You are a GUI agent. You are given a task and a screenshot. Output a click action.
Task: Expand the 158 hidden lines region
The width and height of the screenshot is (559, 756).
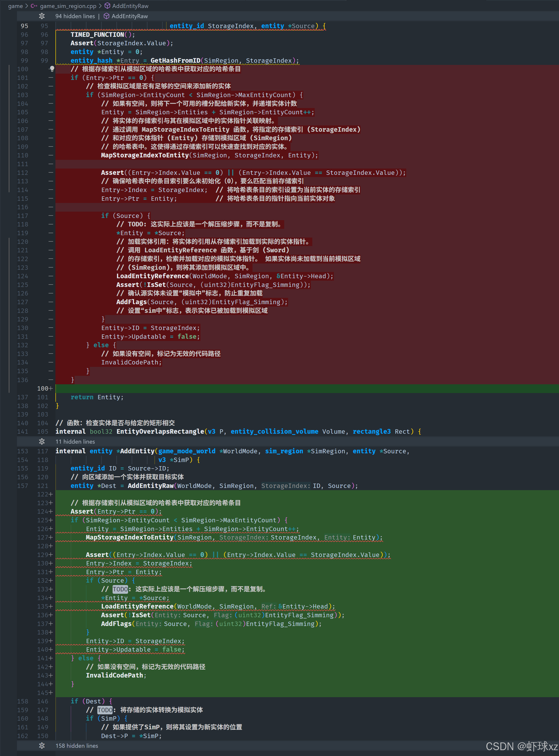coord(77,746)
